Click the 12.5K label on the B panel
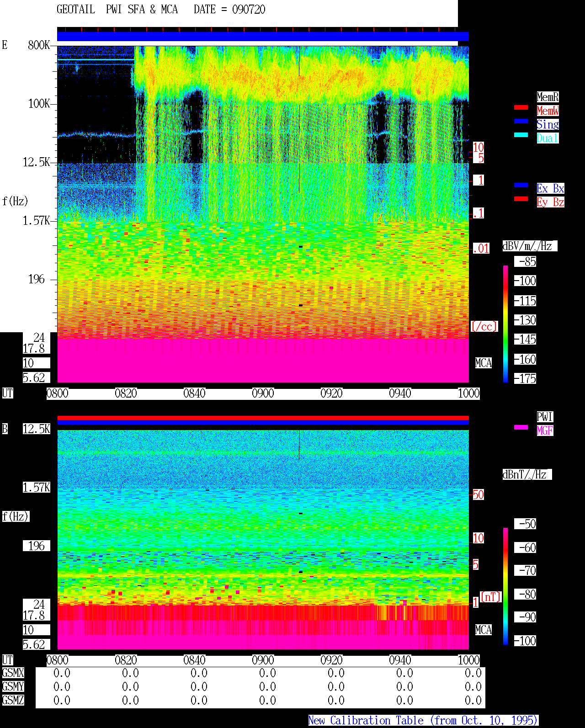585x728 pixels. click(x=37, y=429)
